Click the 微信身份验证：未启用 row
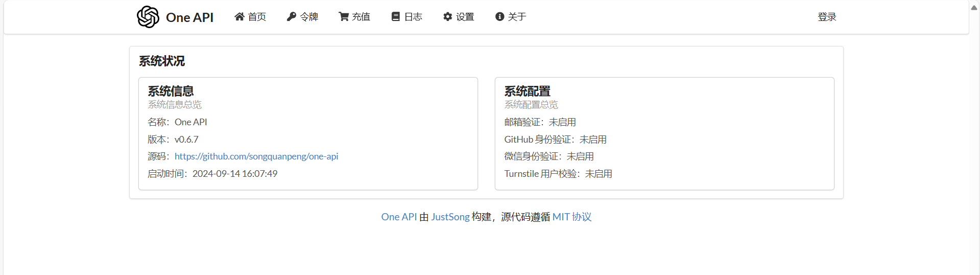Image resolution: width=980 pixels, height=275 pixels. [549, 156]
